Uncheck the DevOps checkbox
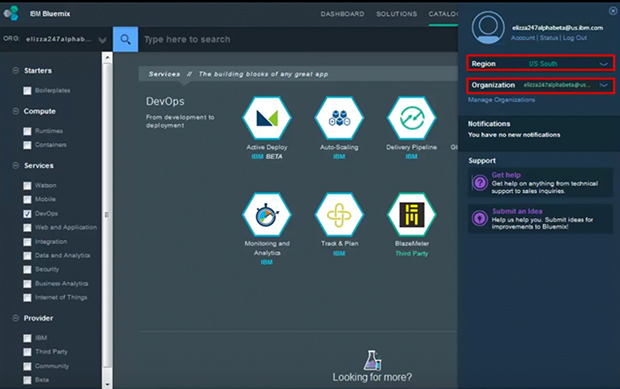Viewport: 620px width, 389px height. point(27,213)
